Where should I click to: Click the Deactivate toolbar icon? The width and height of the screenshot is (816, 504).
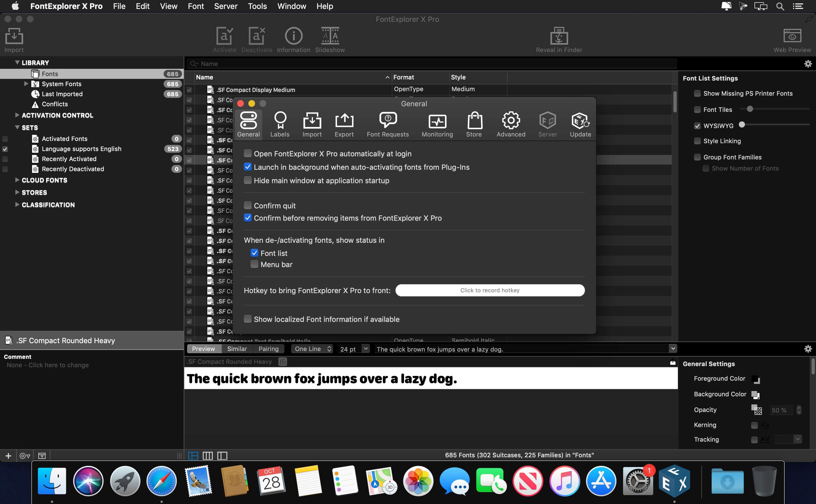pyautogui.click(x=256, y=40)
